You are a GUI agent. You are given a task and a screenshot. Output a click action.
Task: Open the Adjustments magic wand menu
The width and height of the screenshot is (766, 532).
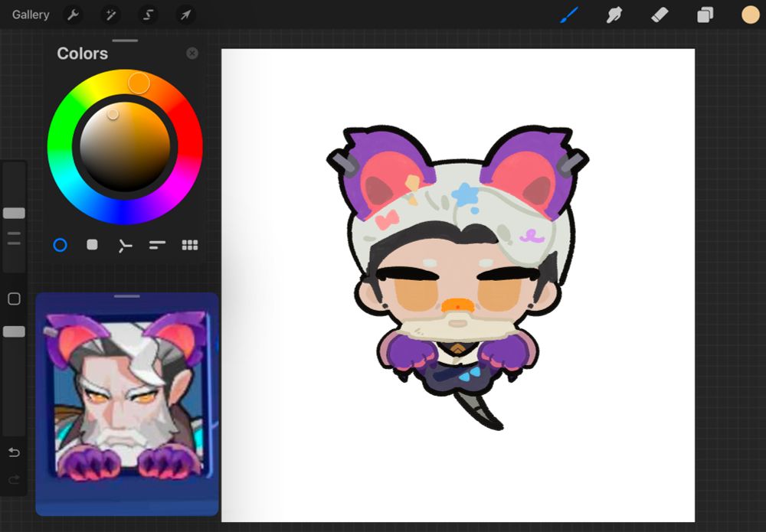[x=111, y=15]
